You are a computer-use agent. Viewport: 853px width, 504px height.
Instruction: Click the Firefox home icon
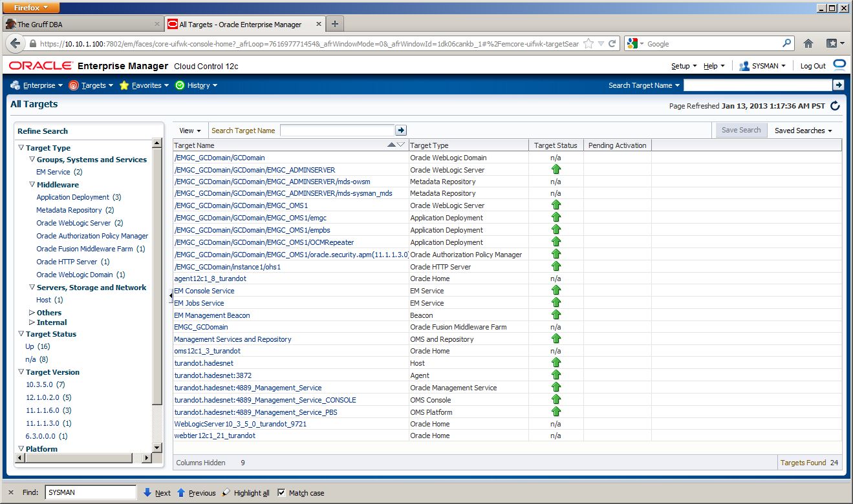[x=808, y=44]
